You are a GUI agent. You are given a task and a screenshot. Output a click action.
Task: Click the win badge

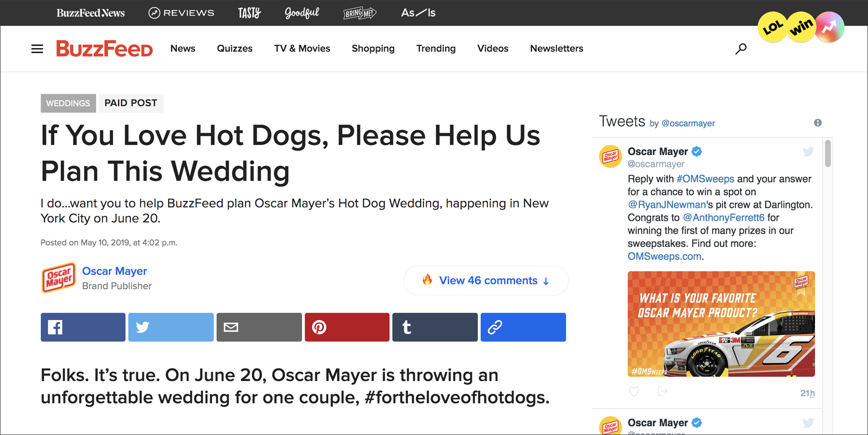(x=801, y=27)
